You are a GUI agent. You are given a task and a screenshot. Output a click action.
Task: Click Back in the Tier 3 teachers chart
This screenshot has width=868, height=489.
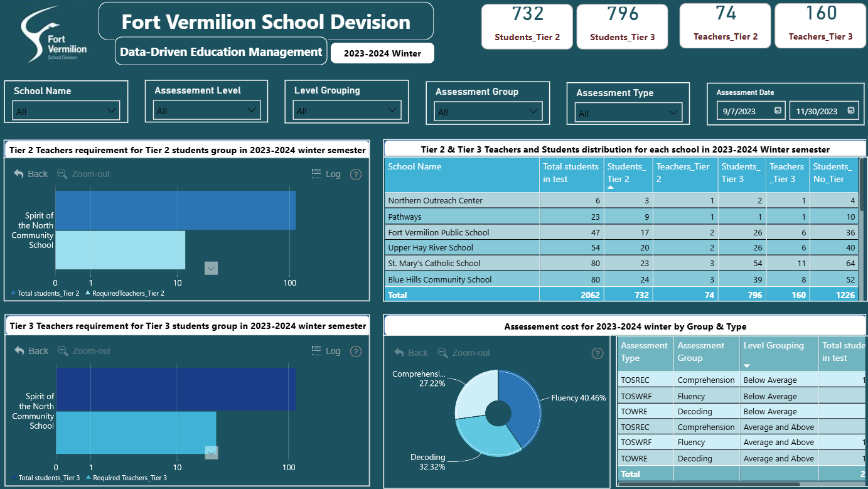point(31,351)
